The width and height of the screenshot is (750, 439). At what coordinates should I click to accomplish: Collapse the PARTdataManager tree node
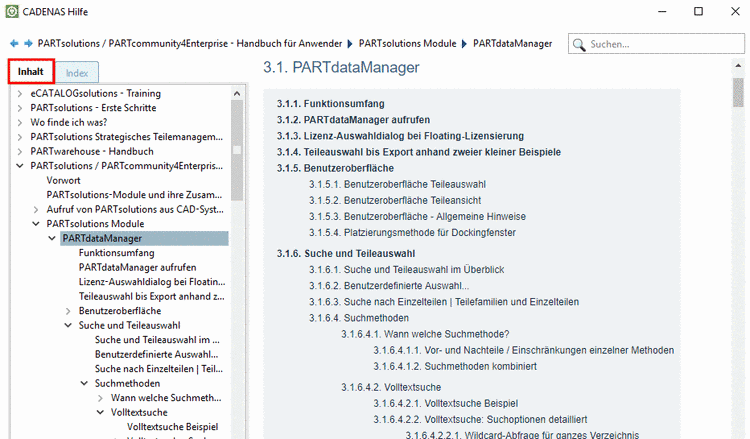coord(52,238)
